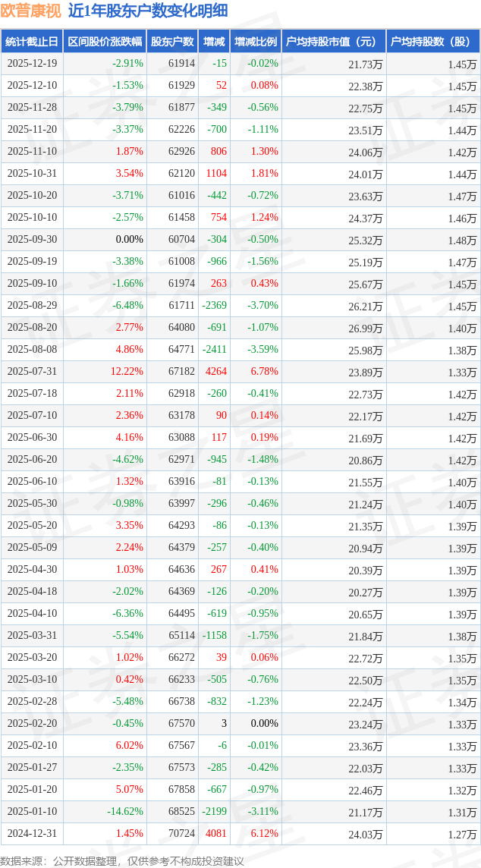The height and width of the screenshot is (868, 481).
Task: Click the 户均持股市值（元） column header
Action: (333, 42)
